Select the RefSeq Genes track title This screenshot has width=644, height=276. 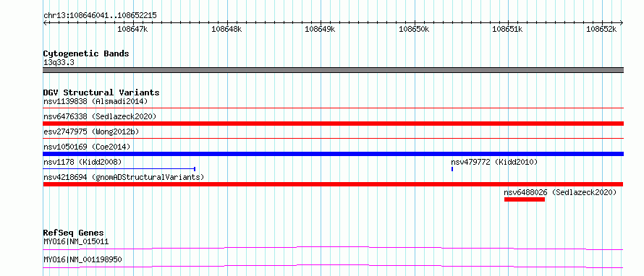point(74,233)
